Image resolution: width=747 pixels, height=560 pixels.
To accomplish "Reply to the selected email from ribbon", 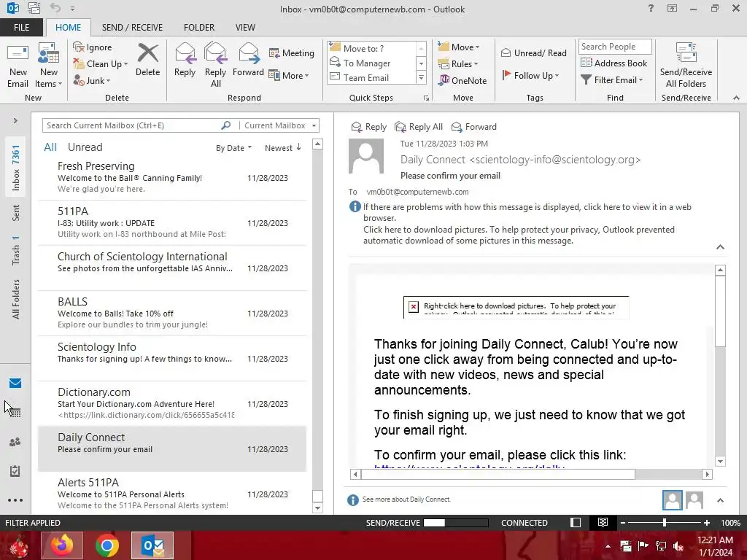I will click(x=185, y=60).
